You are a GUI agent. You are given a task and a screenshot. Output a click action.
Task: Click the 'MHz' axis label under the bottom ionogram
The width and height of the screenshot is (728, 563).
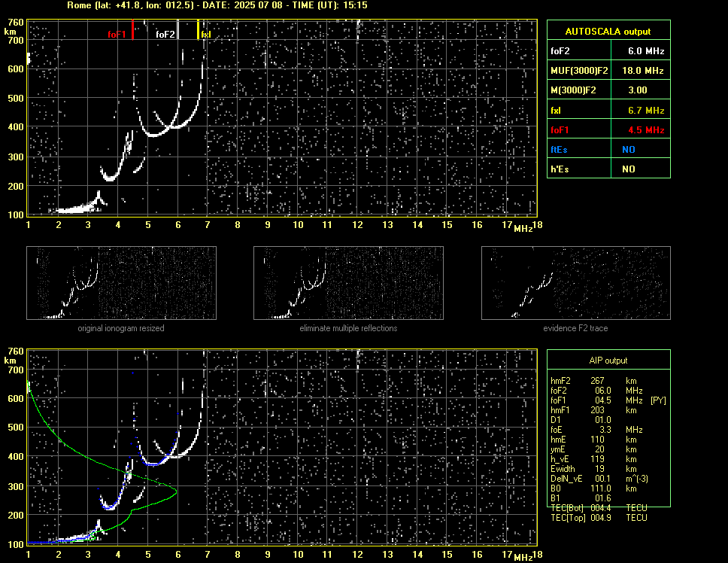point(523,558)
